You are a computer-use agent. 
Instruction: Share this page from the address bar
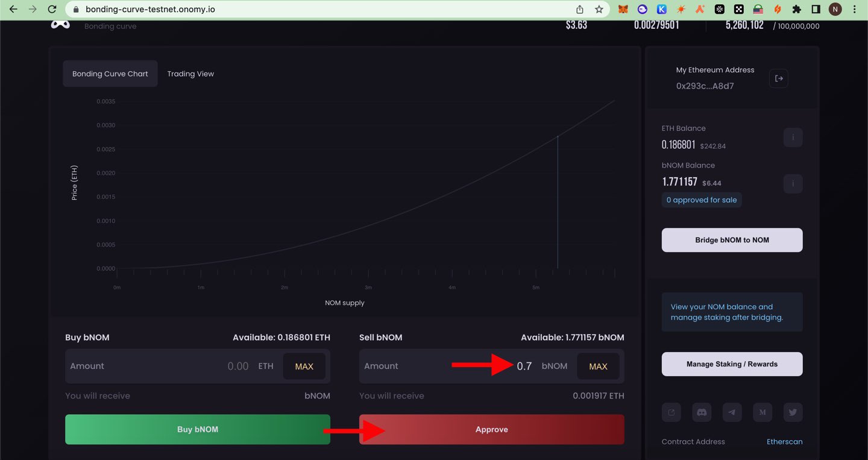(580, 9)
